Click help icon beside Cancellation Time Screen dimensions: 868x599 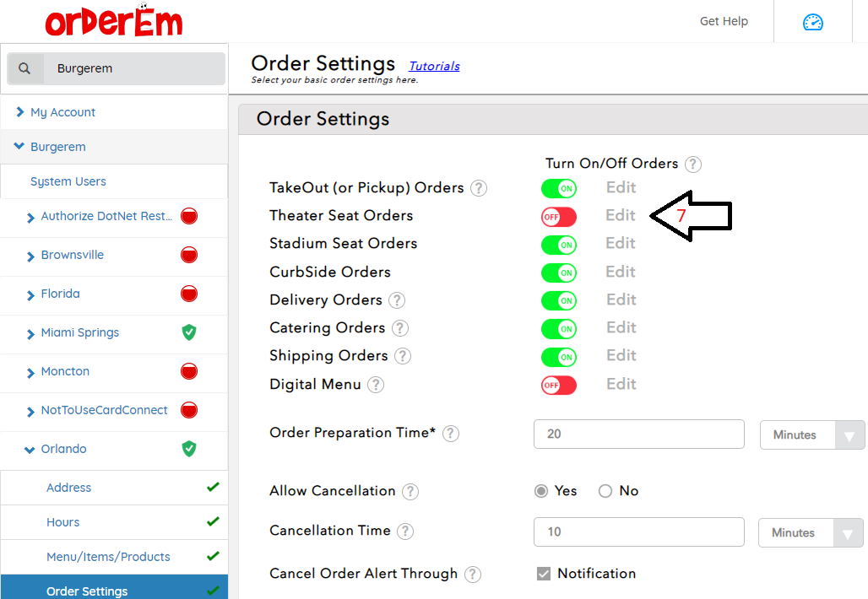coord(405,532)
